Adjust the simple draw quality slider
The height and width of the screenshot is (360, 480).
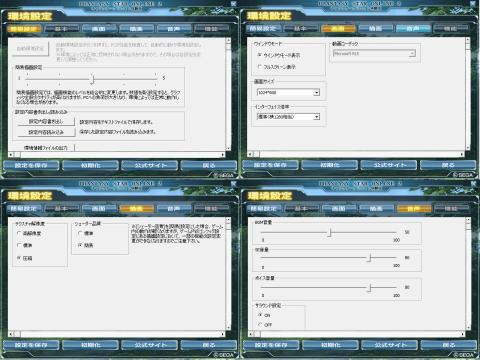coord(93,79)
